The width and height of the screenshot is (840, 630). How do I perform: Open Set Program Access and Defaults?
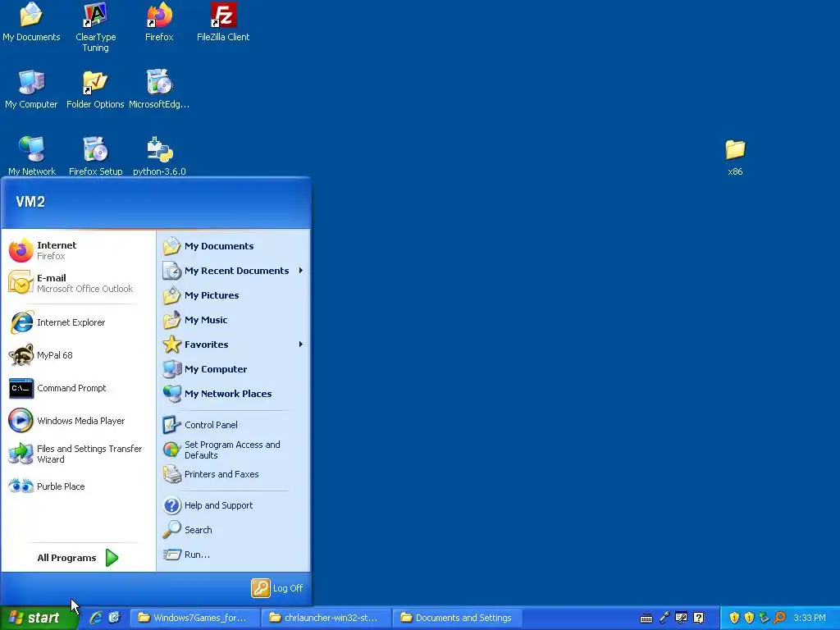point(234,450)
